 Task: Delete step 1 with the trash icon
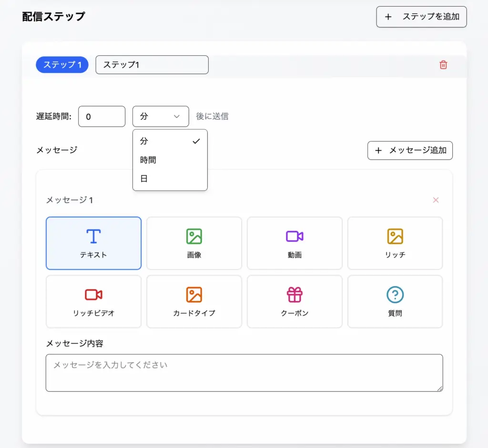(x=443, y=65)
